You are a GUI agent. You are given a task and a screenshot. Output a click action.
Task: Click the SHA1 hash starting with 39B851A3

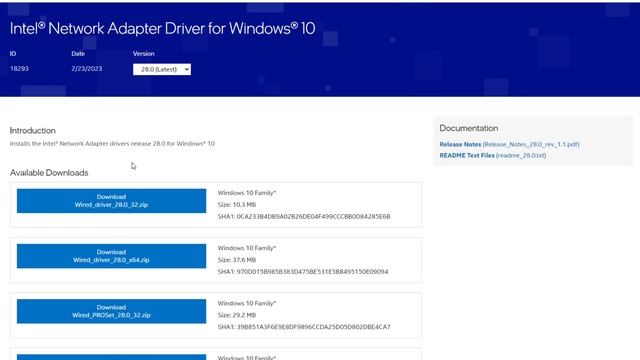[304, 327]
